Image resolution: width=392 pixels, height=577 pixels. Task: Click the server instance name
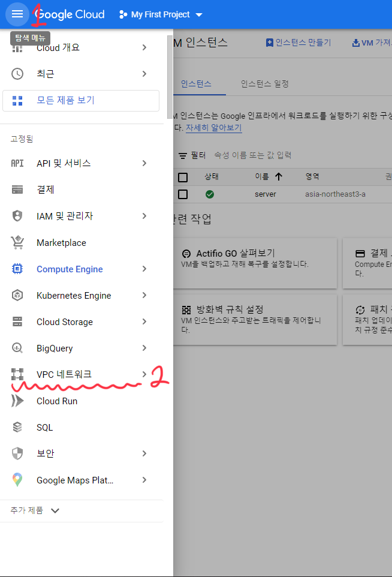pyautogui.click(x=265, y=194)
